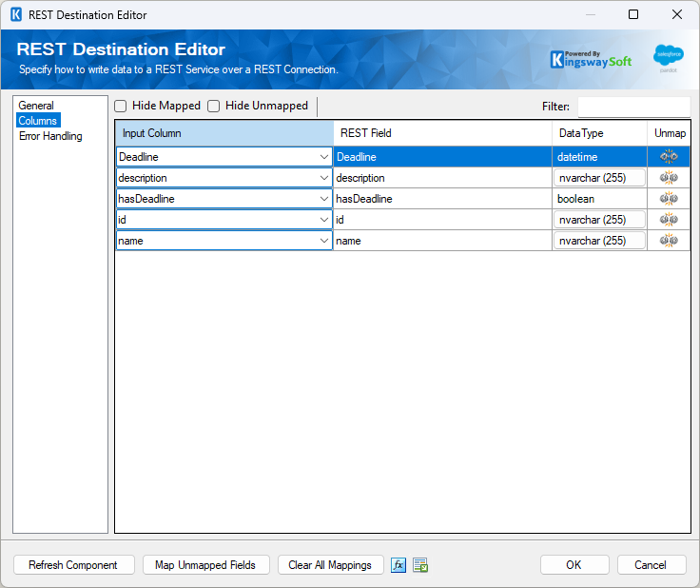Click the REST Field column header
The width and height of the screenshot is (700, 588).
tap(442, 133)
